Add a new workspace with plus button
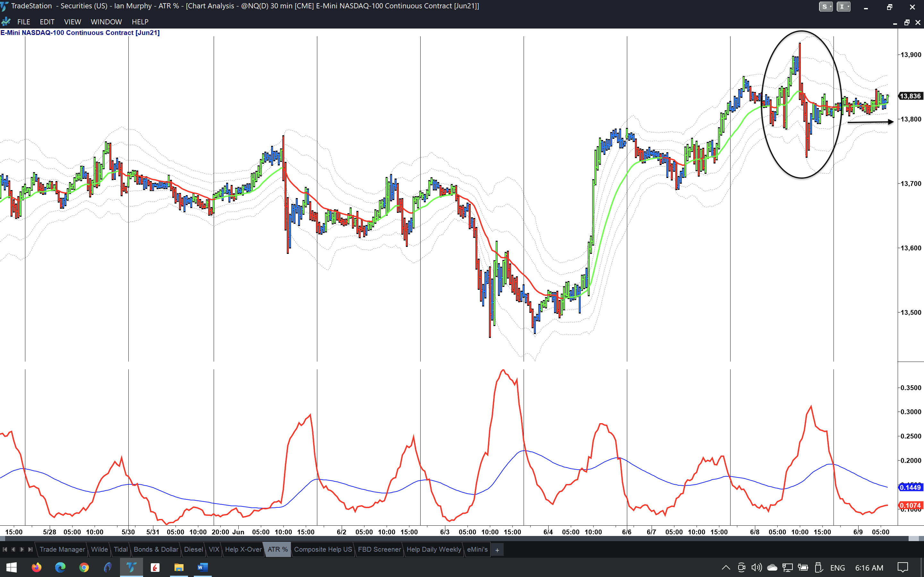This screenshot has height=577, width=924. (x=497, y=550)
